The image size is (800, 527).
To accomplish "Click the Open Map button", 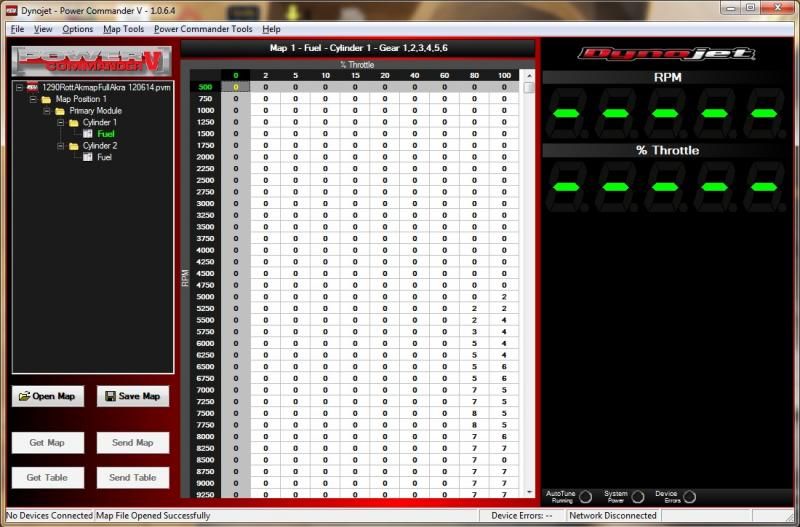I will [48, 396].
